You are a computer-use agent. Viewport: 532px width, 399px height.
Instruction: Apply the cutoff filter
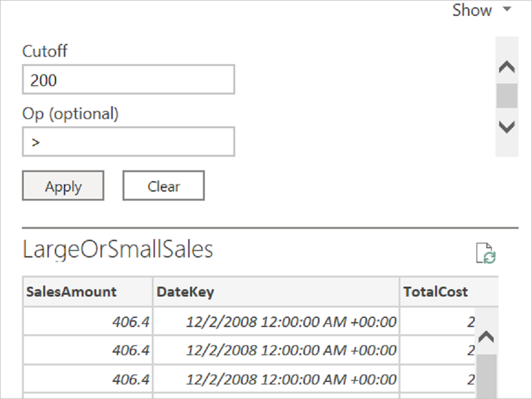(62, 185)
